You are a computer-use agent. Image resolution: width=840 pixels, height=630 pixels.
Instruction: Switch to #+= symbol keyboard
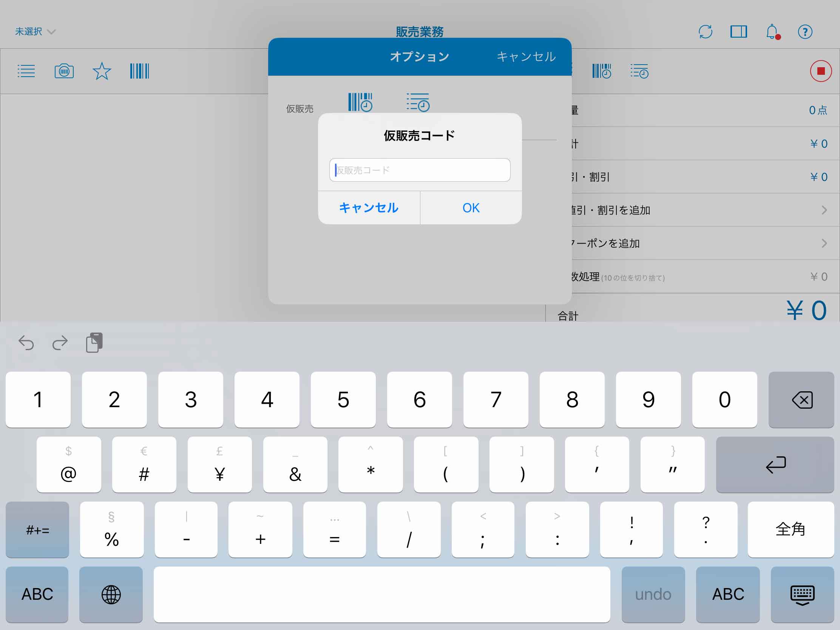(x=37, y=530)
